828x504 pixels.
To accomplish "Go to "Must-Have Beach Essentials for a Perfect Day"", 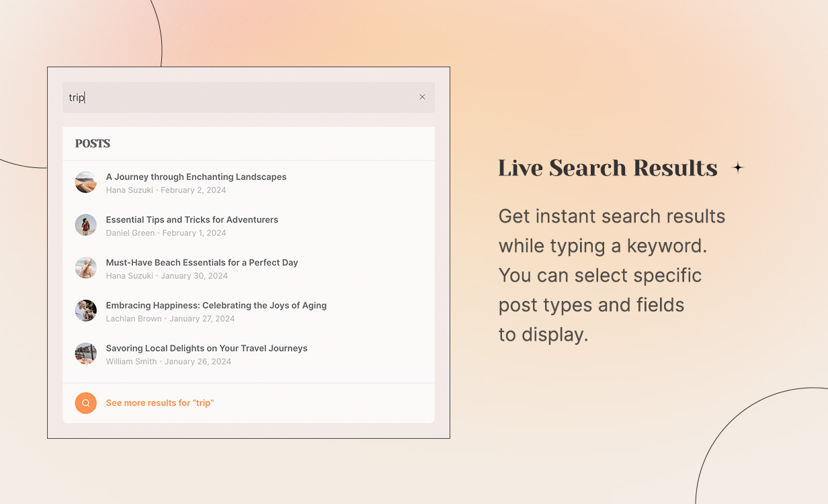I will coord(202,263).
